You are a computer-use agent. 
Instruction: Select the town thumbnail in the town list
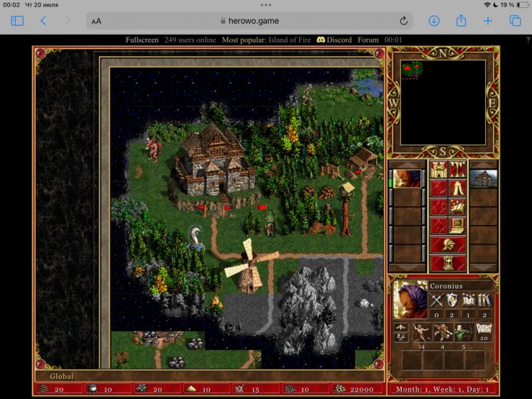tap(484, 178)
